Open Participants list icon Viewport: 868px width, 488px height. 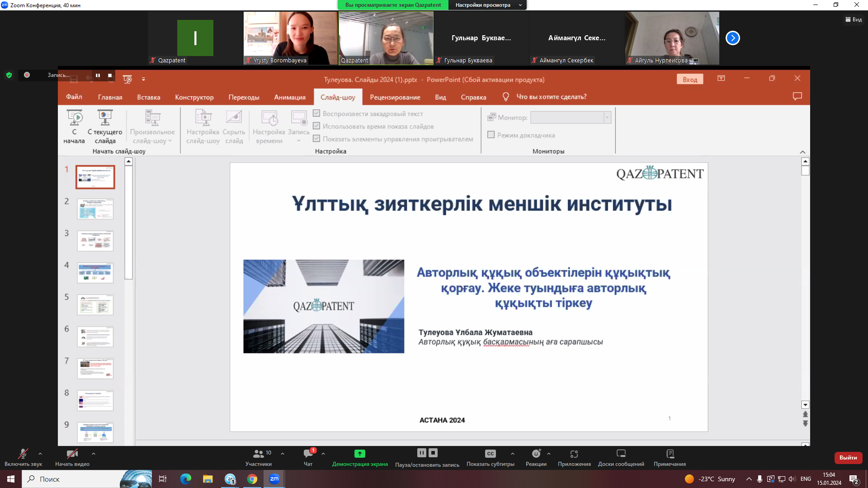coord(259,454)
